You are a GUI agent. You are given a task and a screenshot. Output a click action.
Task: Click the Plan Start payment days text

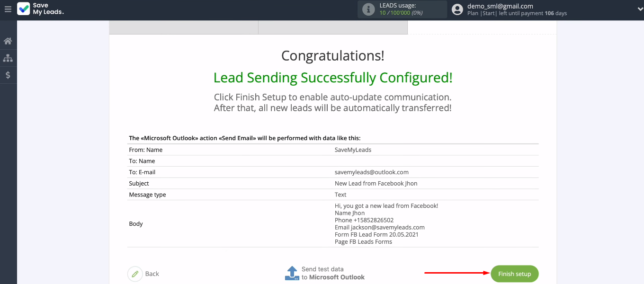click(x=517, y=13)
